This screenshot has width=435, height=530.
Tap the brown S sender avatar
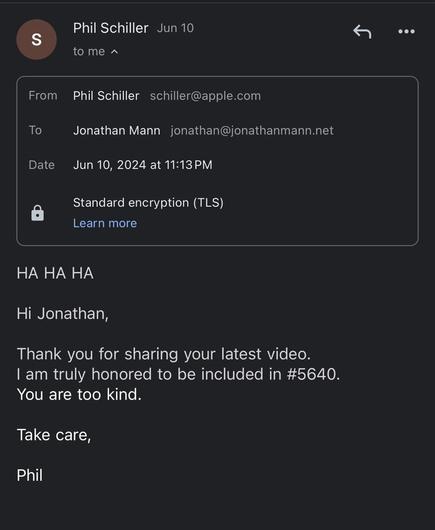tap(37, 40)
